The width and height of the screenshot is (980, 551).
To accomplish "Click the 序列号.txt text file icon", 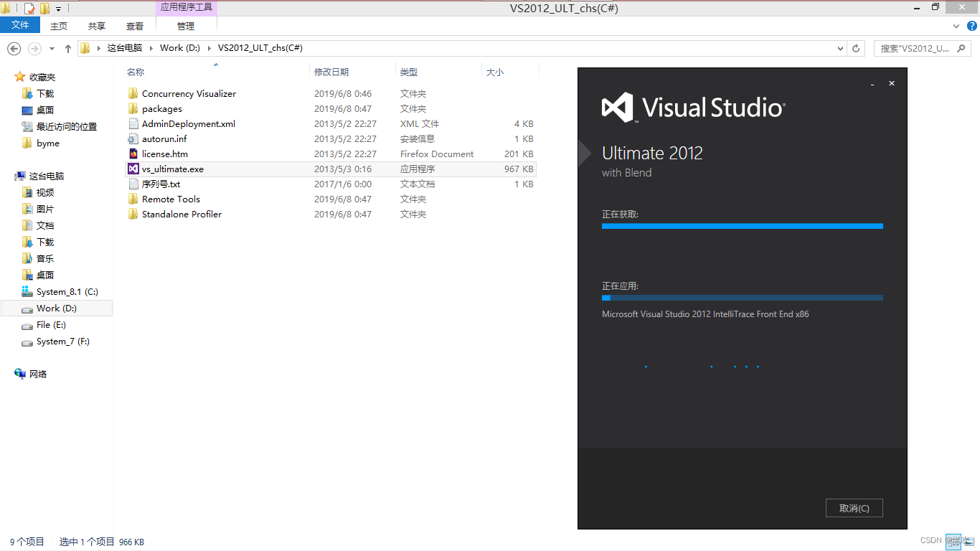I will tap(133, 184).
